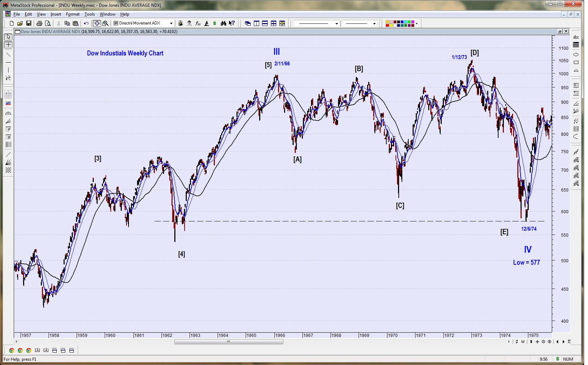This screenshot has height=365, width=588.
Task: Activate the context Help pointer
Action: point(232,23)
